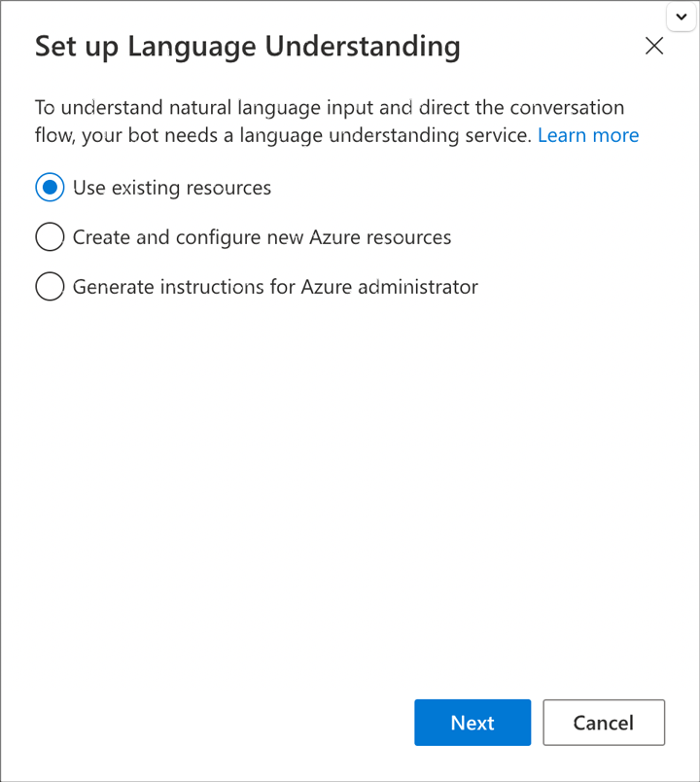Viewport: 700px width, 782px height.
Task: Click the description line starting 'To understand natural'
Action: tap(330, 107)
